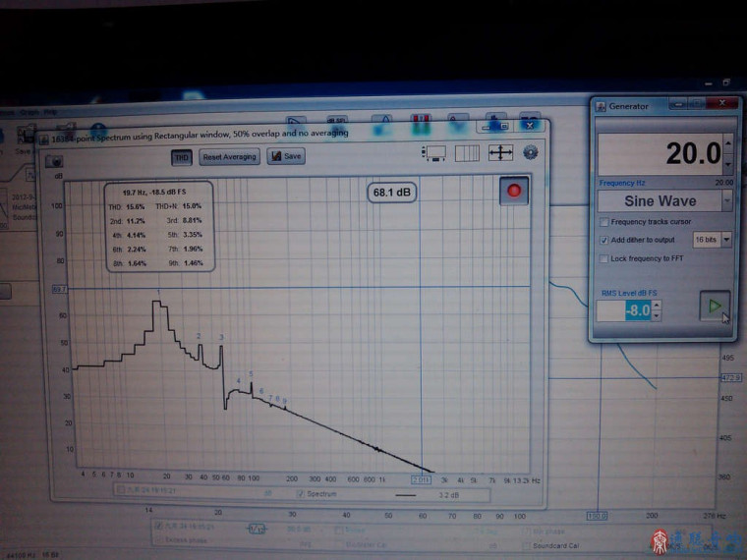Lower RMS level with down arrow

657,316
